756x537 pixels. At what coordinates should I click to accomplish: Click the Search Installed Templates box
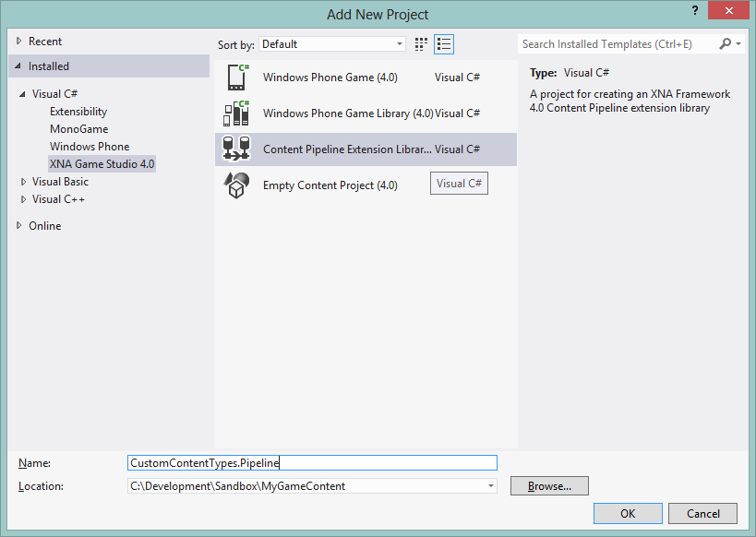pos(618,44)
